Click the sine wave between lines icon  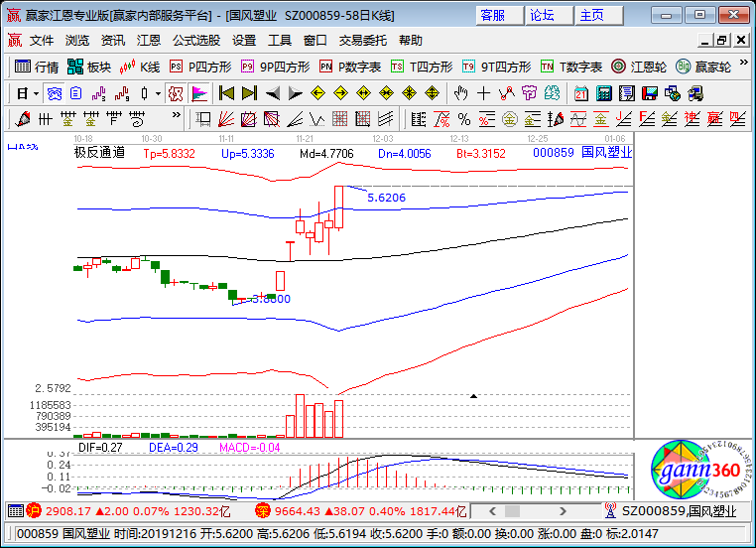[578, 119]
